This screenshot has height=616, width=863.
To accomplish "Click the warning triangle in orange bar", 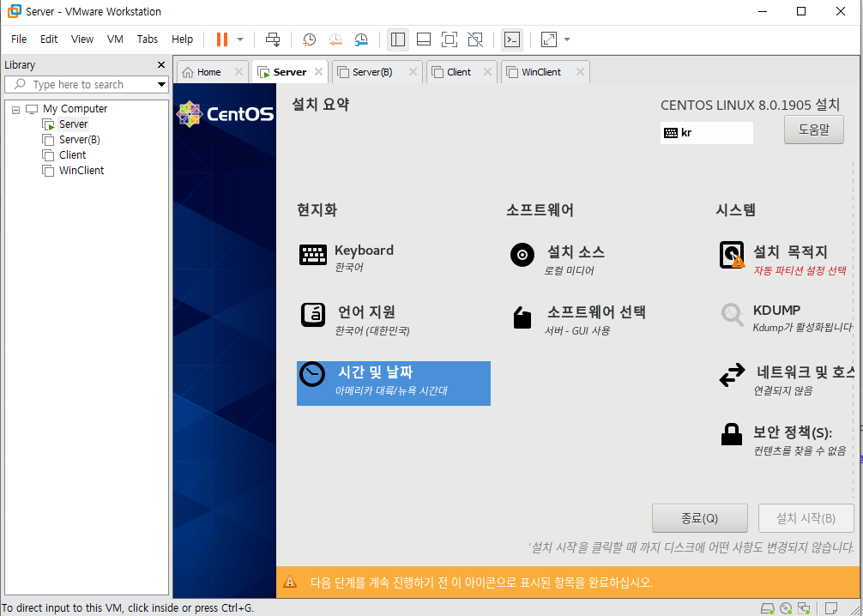I will 289,582.
